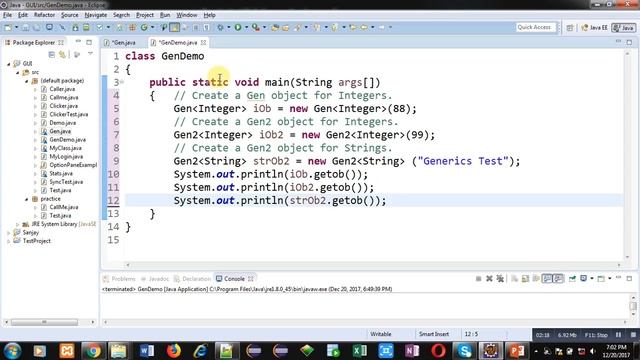This screenshot has height=360, width=640.
Task: Open Skype from the taskbar
Action: coord(464,351)
